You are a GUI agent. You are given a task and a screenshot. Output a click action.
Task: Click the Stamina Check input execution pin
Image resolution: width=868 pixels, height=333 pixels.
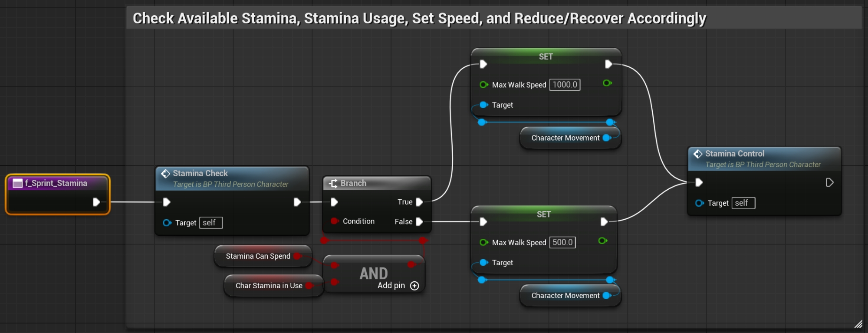167,202
